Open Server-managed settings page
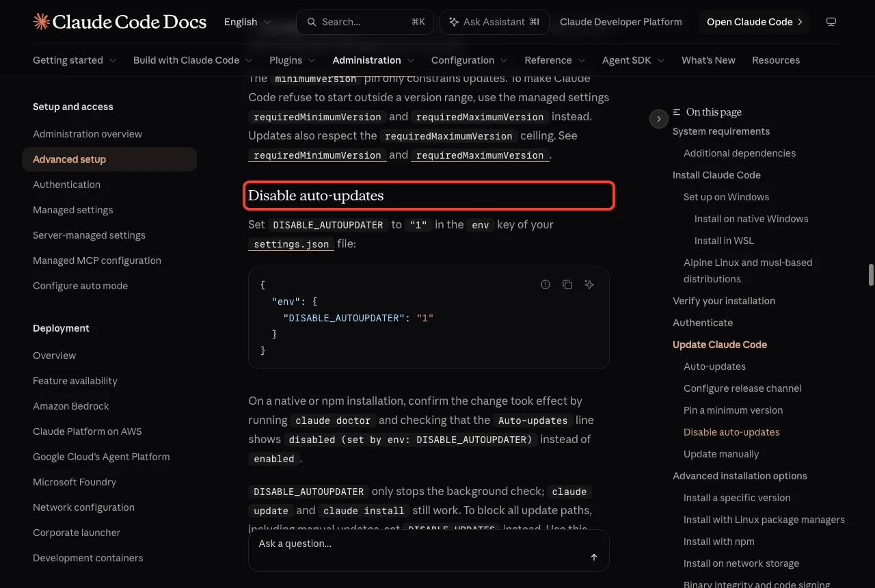Image resolution: width=875 pixels, height=588 pixels. [89, 235]
